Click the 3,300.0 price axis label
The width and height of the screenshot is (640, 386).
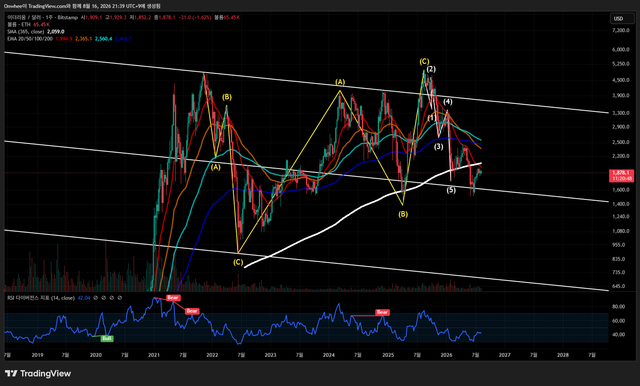tap(620, 113)
